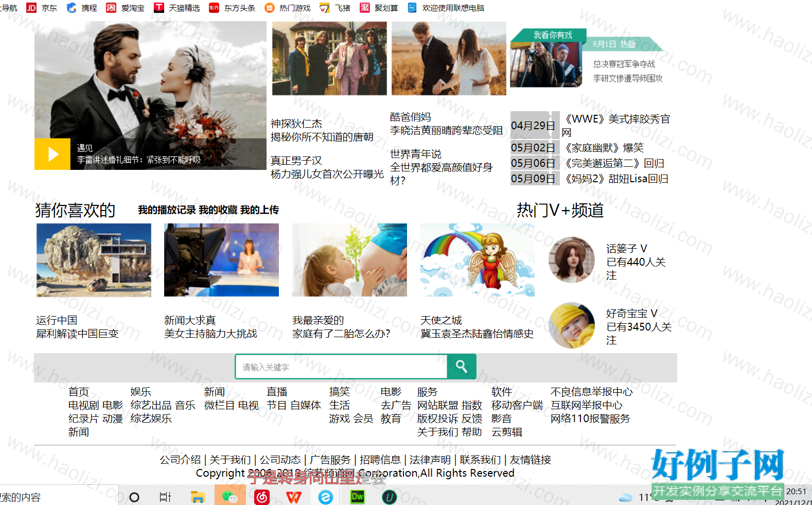Click the 家庭有了二胎怎么办? link
Screen dimensions: 812x505
[341, 334]
